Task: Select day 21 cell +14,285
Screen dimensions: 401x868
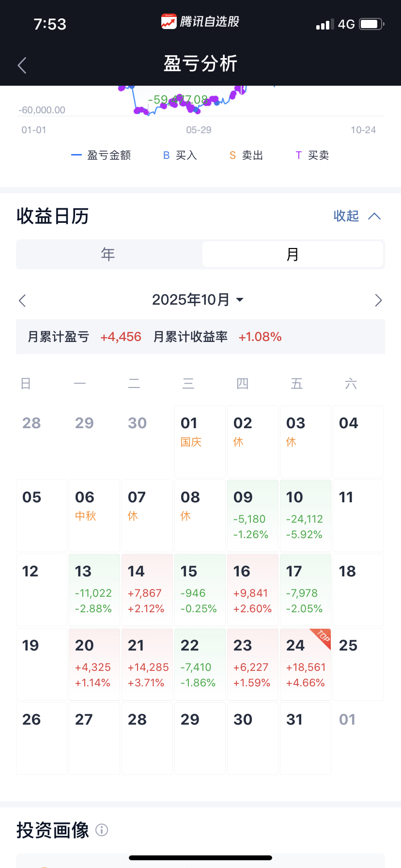Action: 147,665
